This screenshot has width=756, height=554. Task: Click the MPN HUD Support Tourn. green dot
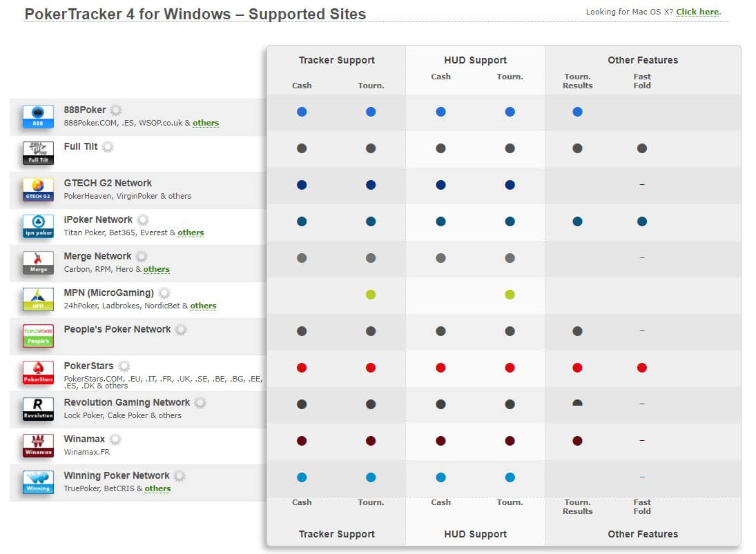pos(510,295)
